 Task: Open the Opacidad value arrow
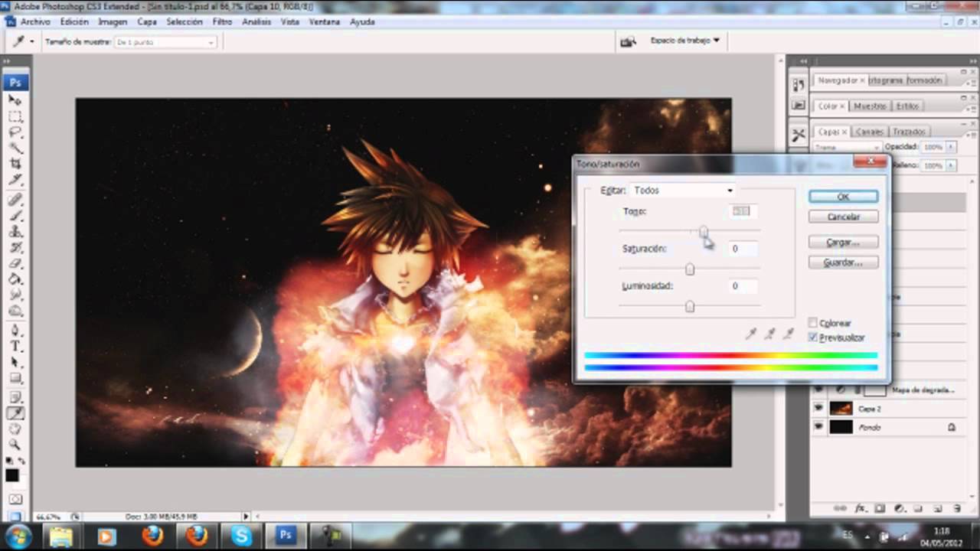(x=952, y=146)
